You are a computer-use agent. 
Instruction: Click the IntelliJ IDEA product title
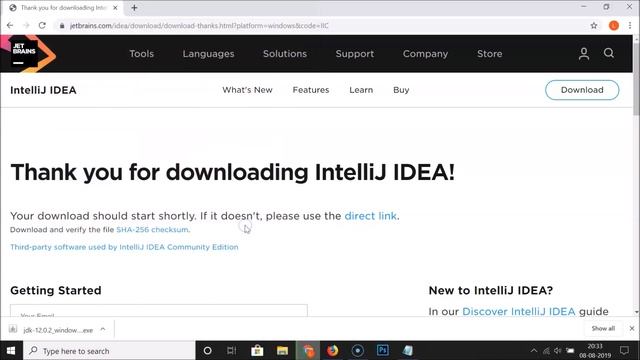(x=43, y=90)
